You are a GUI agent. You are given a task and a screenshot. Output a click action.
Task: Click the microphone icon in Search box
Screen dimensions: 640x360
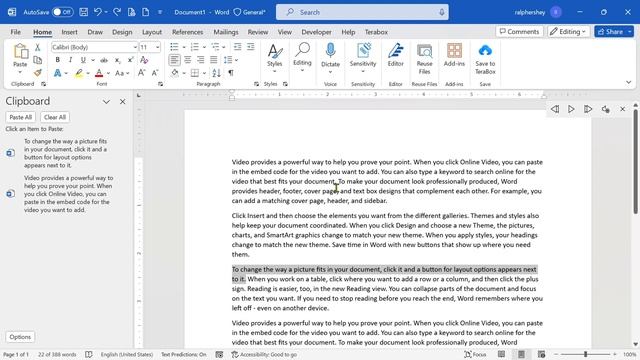point(442,12)
